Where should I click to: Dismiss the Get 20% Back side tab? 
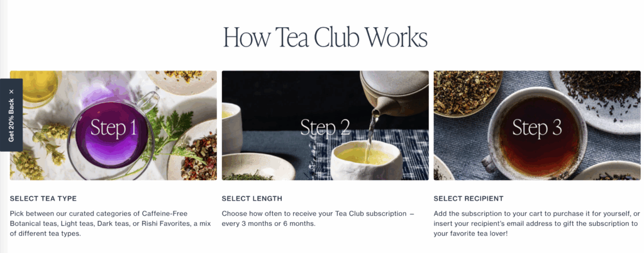click(11, 92)
